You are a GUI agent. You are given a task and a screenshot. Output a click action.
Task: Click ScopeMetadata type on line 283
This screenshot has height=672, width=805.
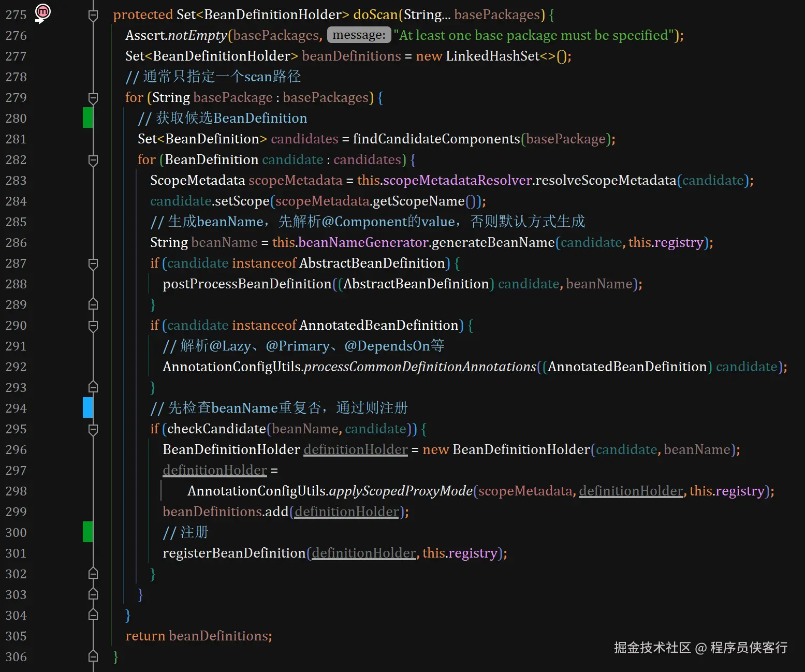tap(197, 180)
